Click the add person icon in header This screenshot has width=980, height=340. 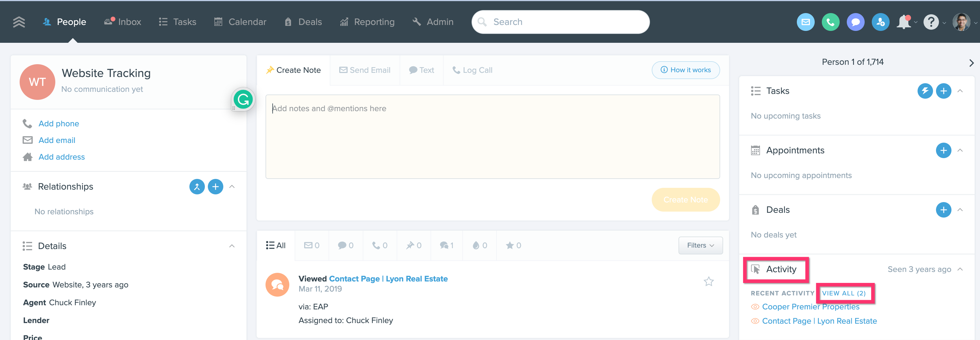tap(880, 22)
